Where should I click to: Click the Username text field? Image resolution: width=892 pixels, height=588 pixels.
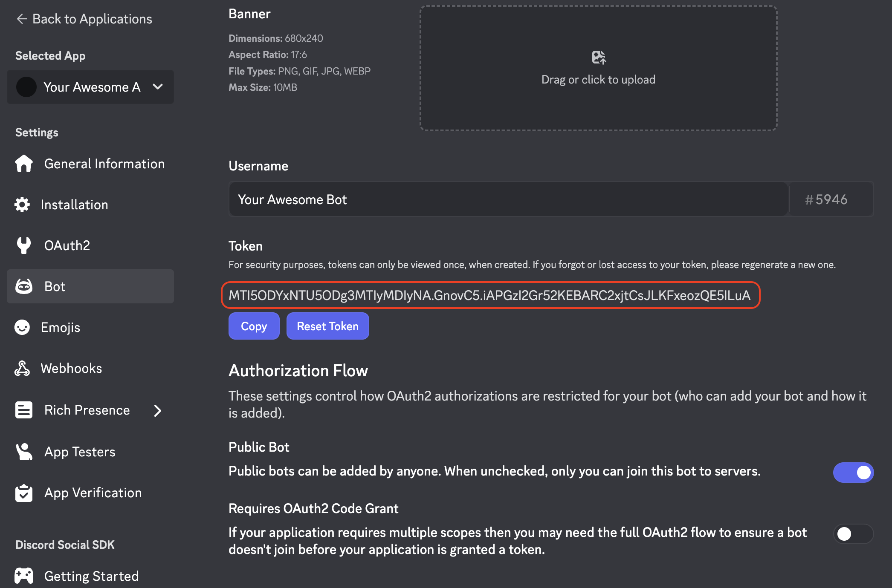(x=507, y=199)
